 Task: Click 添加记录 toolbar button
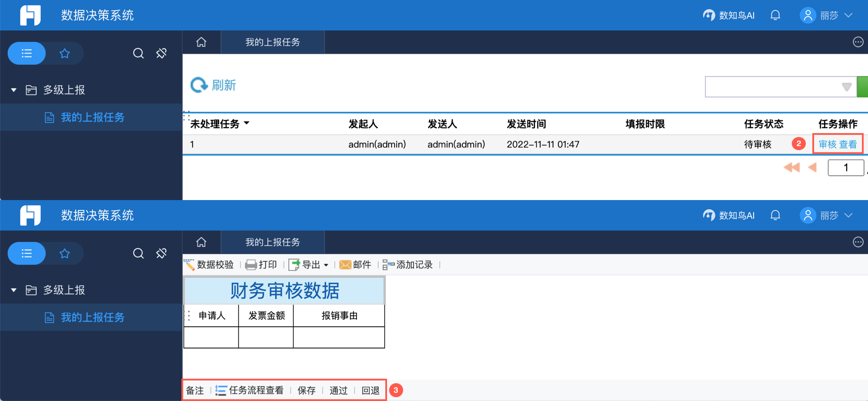pos(407,264)
